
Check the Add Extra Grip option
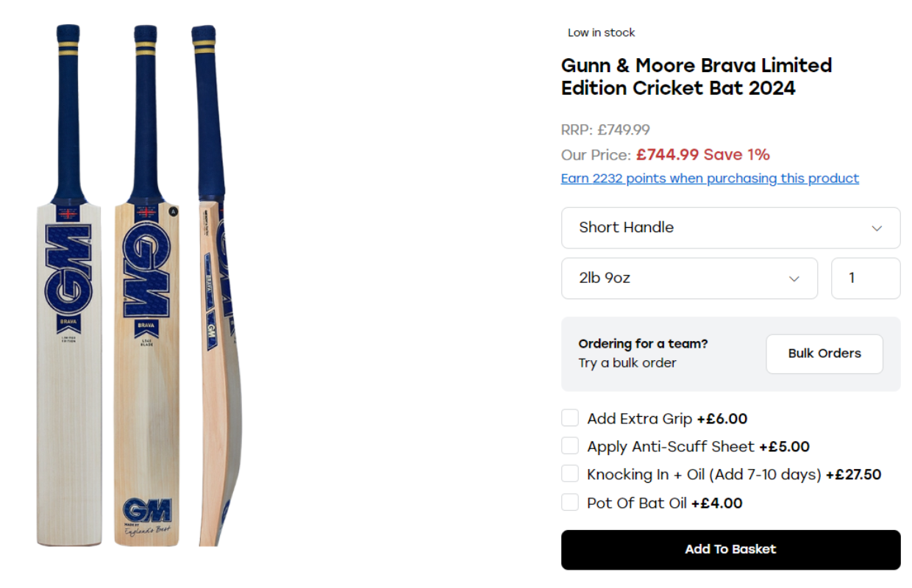(570, 417)
